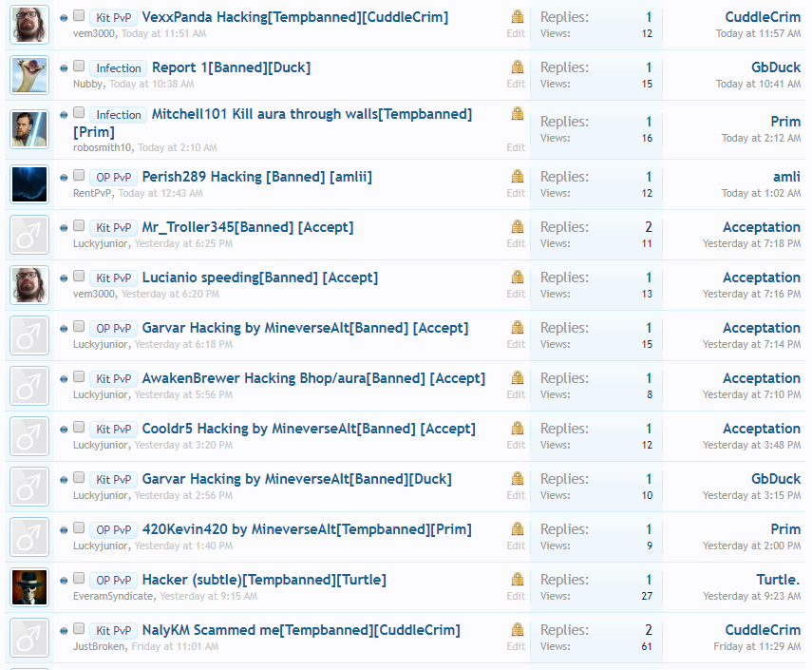Open thread Lucianio speeding[Banned] [Accept]
Viewport: 812px width, 670px height.
[260, 278]
